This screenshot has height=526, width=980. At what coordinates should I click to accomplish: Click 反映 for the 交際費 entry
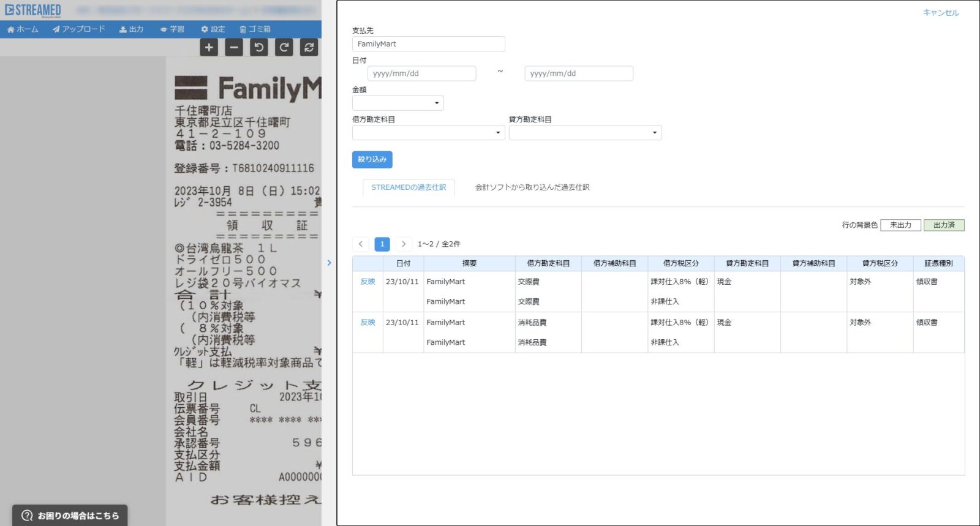click(367, 282)
